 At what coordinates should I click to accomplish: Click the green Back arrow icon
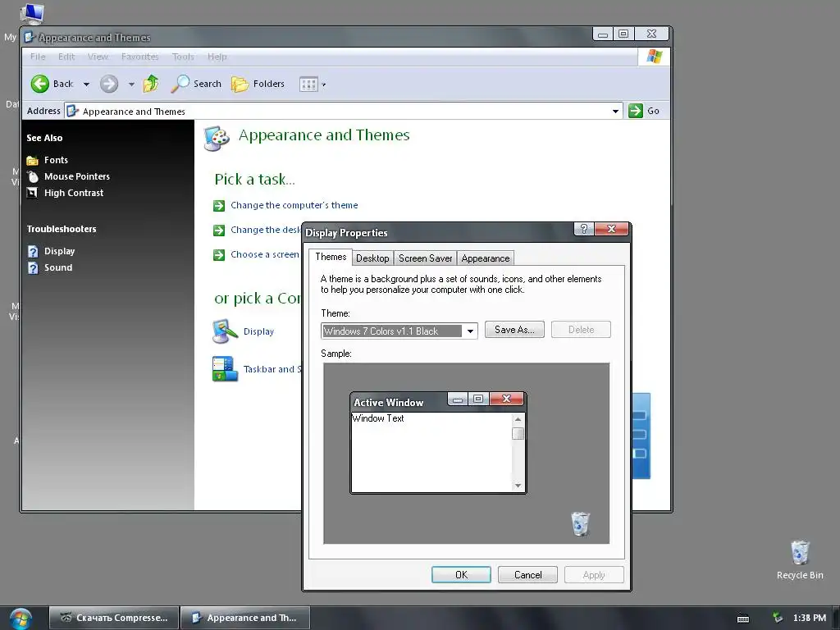point(39,84)
